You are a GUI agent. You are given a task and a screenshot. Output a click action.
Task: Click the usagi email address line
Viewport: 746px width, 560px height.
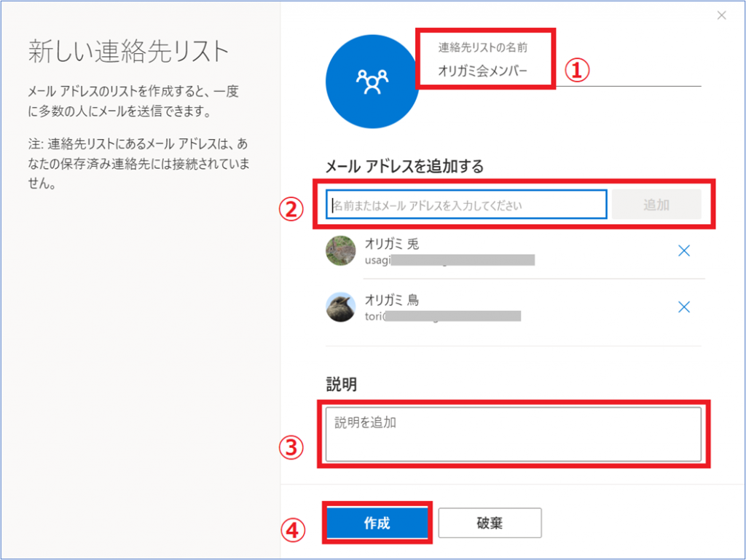click(449, 260)
